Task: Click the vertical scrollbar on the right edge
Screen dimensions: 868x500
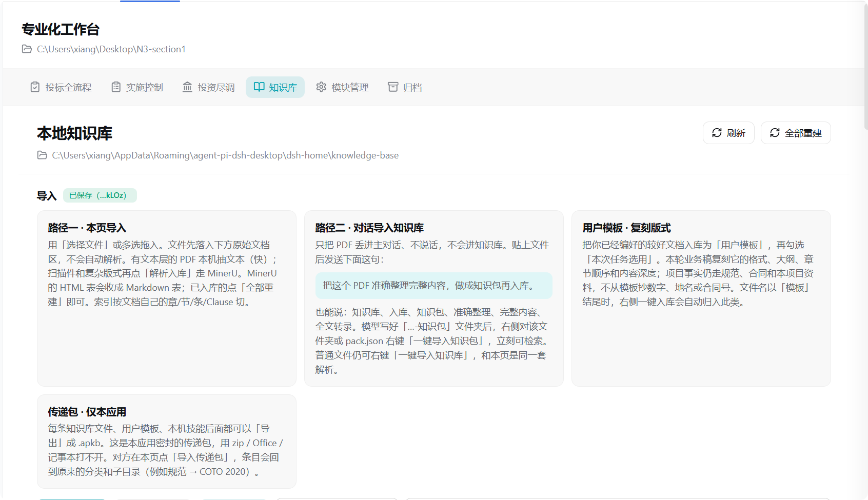Action: coord(866,67)
